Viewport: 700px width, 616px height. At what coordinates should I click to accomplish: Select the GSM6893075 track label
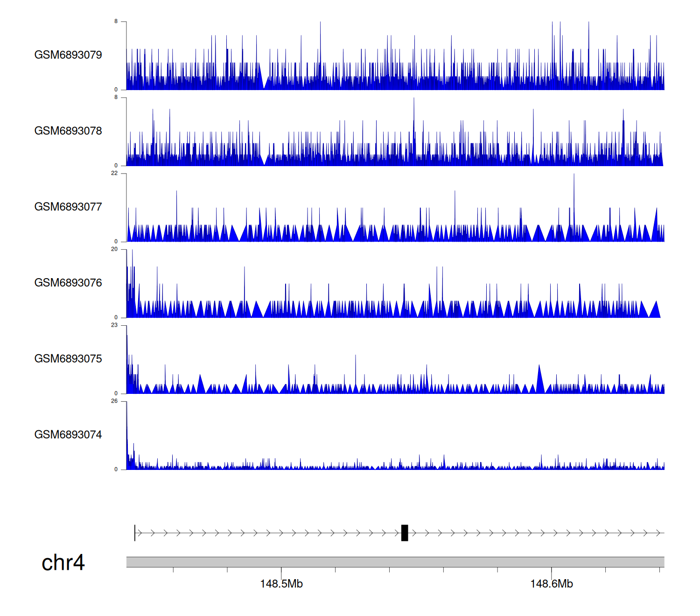68,359
